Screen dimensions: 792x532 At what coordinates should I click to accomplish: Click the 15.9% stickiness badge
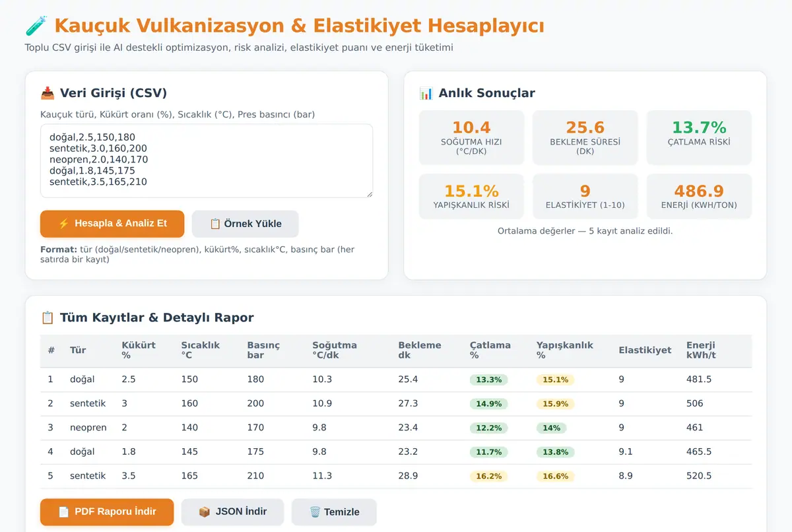tap(555, 404)
